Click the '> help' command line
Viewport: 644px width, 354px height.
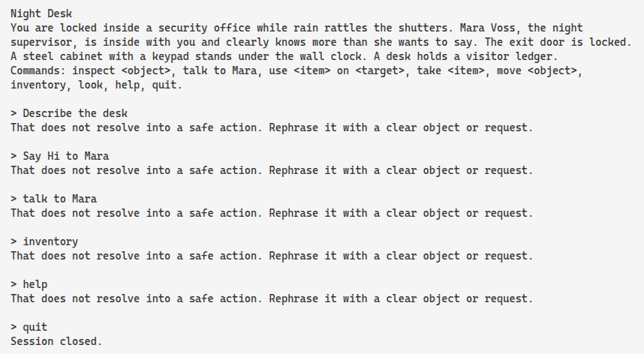tap(29, 284)
